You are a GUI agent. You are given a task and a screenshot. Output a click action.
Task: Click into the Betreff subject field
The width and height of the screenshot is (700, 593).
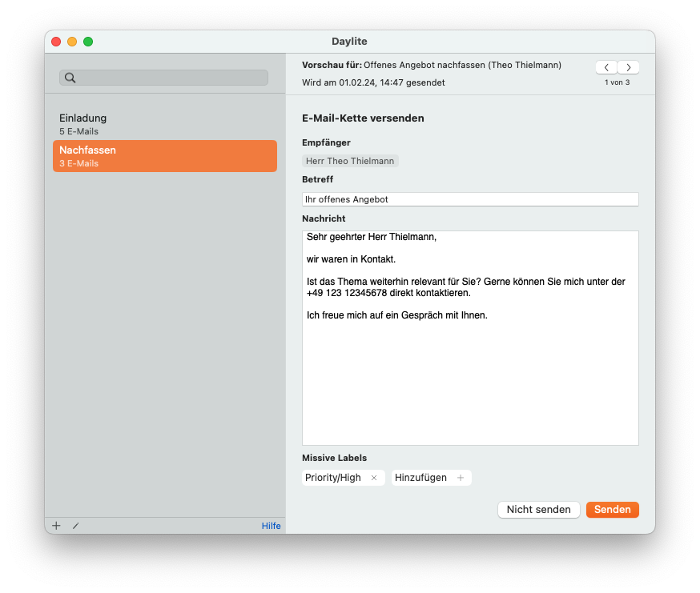click(470, 199)
